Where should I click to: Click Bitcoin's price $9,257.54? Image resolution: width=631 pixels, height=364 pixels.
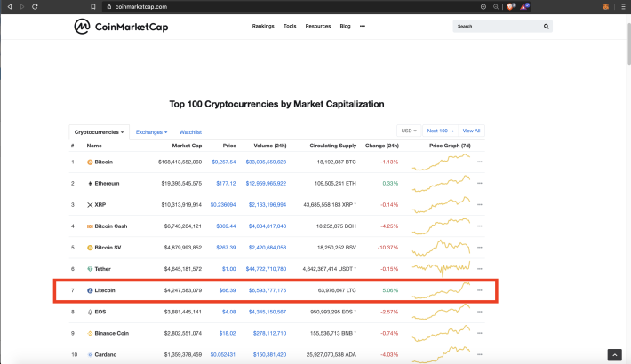point(224,162)
